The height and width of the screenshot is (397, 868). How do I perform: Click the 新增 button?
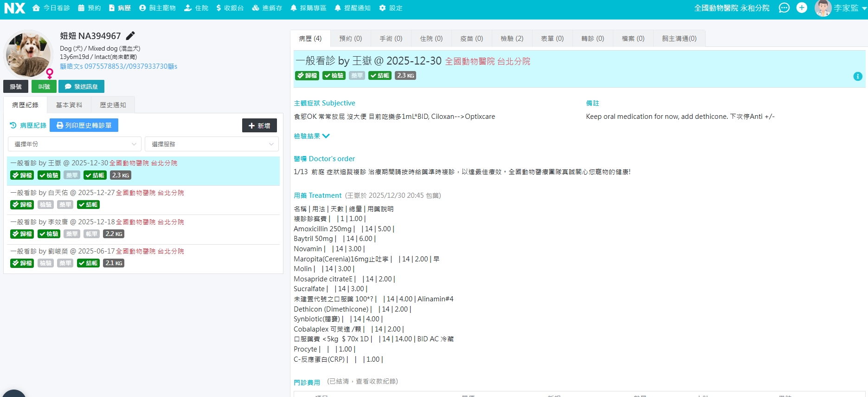259,125
